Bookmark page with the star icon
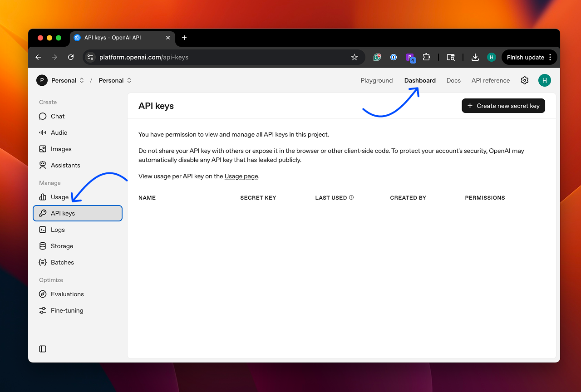The image size is (581, 392). pyautogui.click(x=355, y=57)
